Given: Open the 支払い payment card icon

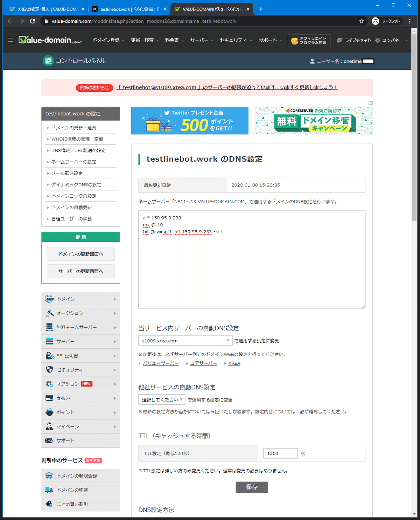Looking at the screenshot, I should pyautogui.click(x=49, y=398).
